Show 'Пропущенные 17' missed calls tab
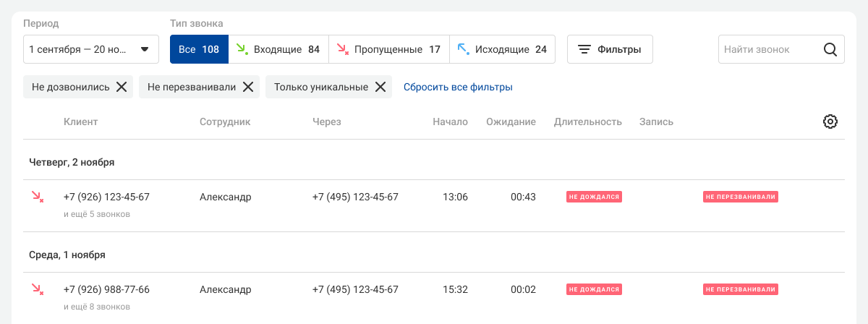Screen dimensions: 868x324 (x=389, y=50)
